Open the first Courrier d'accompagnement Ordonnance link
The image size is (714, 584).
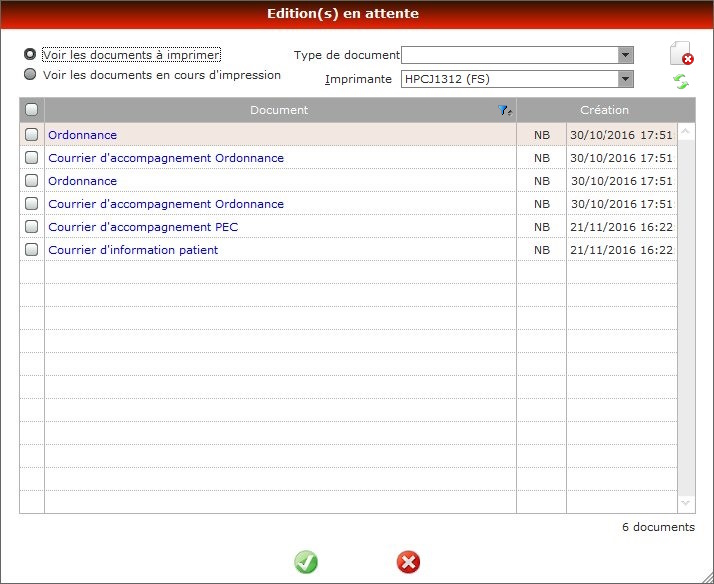[166, 158]
